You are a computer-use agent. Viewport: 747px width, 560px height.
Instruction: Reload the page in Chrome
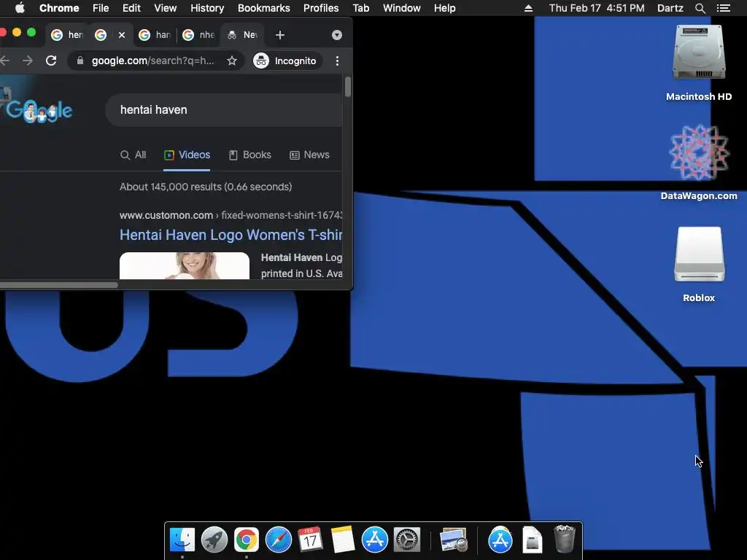point(51,61)
